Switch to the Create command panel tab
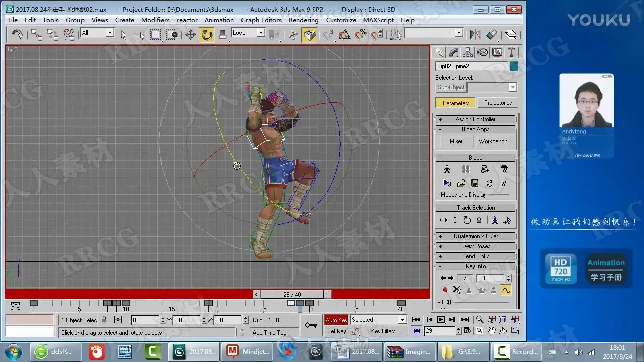 point(440,52)
